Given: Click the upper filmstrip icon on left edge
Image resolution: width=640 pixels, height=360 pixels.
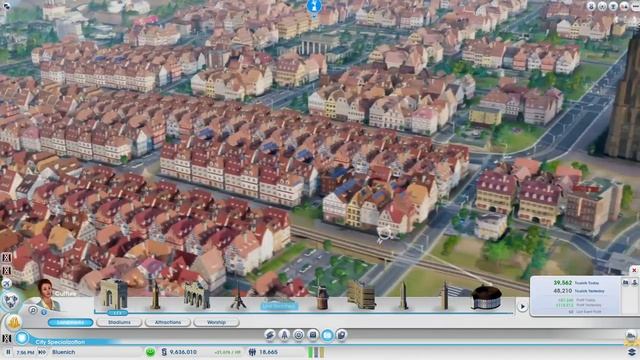Looking at the screenshot, I should [x=7, y=258].
